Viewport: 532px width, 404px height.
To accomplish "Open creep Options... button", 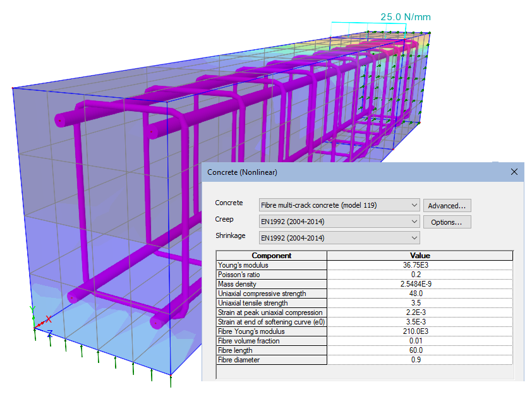I will pyautogui.click(x=447, y=222).
